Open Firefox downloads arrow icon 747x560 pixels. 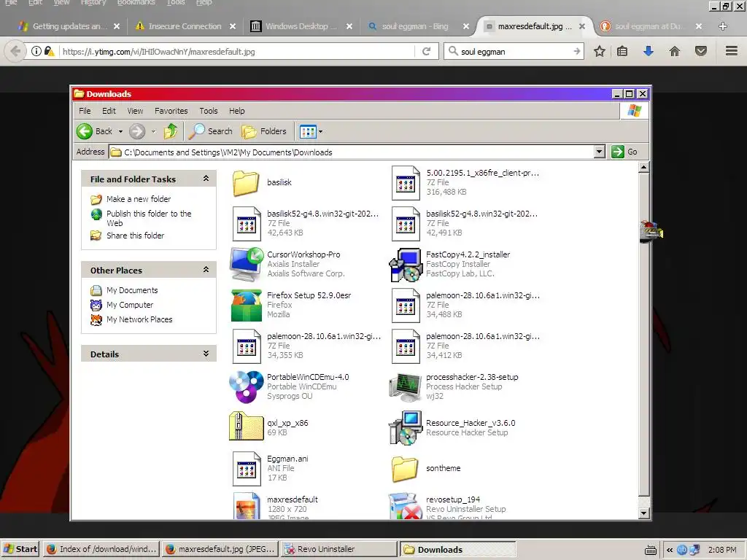[x=649, y=52]
